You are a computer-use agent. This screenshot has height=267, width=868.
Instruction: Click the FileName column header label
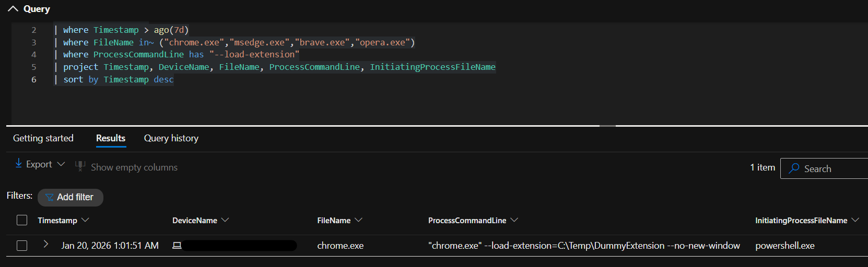334,221
